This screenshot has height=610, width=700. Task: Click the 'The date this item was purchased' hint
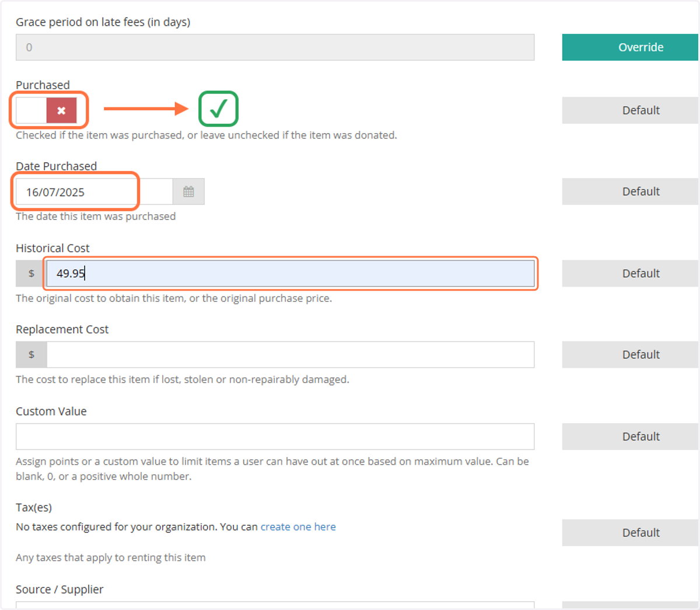96,216
